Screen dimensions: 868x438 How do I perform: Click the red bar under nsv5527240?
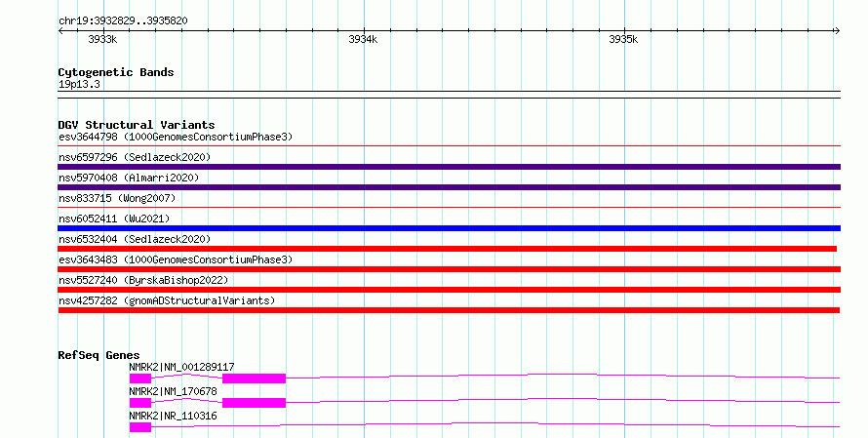(x=449, y=290)
